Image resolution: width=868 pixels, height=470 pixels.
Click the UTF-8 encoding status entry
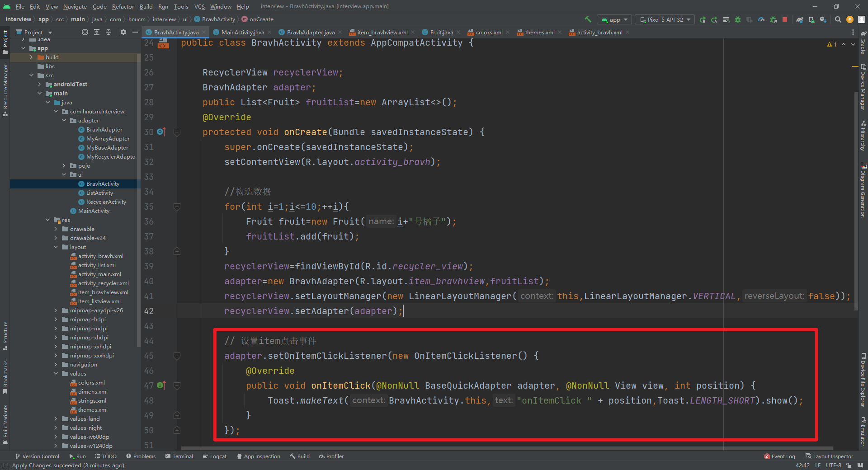click(x=834, y=465)
